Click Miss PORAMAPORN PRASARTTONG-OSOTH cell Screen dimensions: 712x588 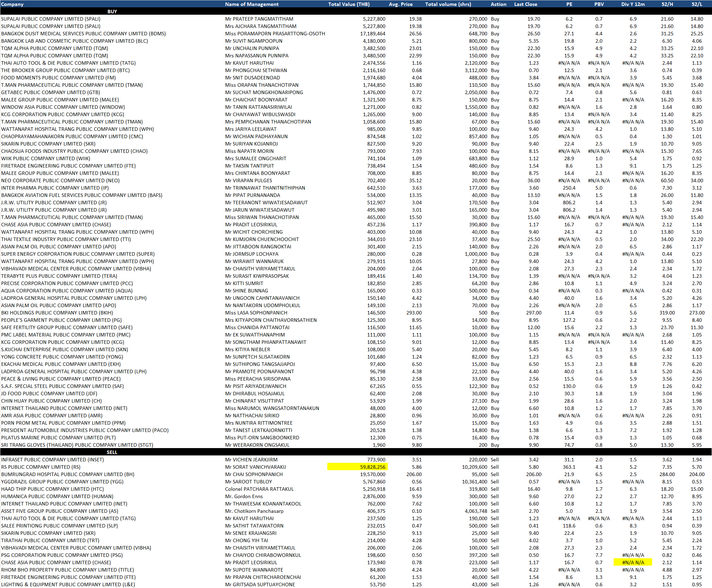coord(275,34)
